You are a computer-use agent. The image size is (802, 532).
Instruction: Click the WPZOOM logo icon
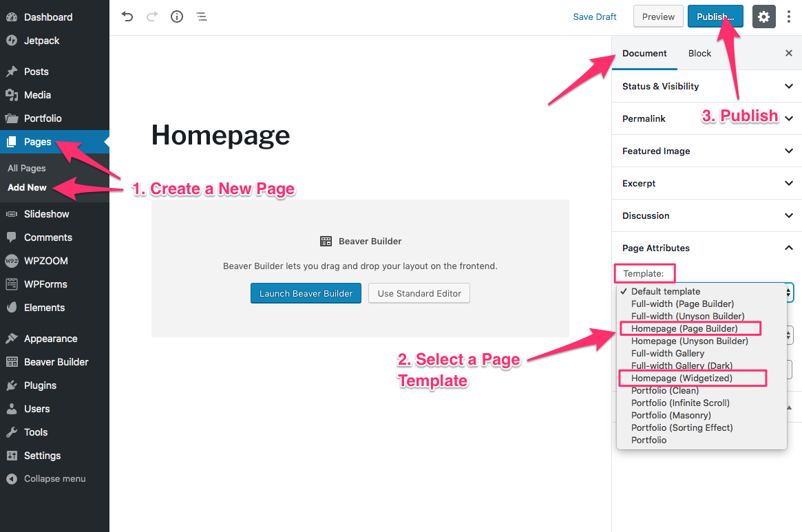click(12, 261)
